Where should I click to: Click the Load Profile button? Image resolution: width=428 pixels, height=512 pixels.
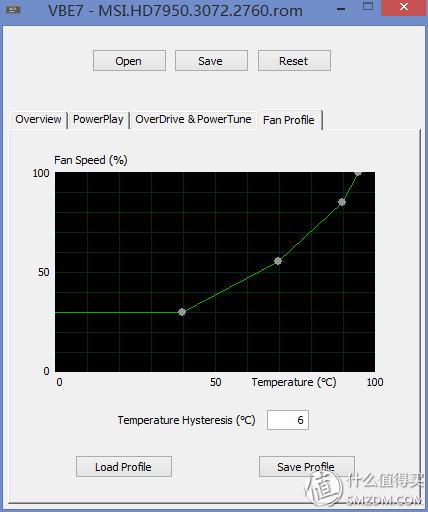tap(124, 467)
